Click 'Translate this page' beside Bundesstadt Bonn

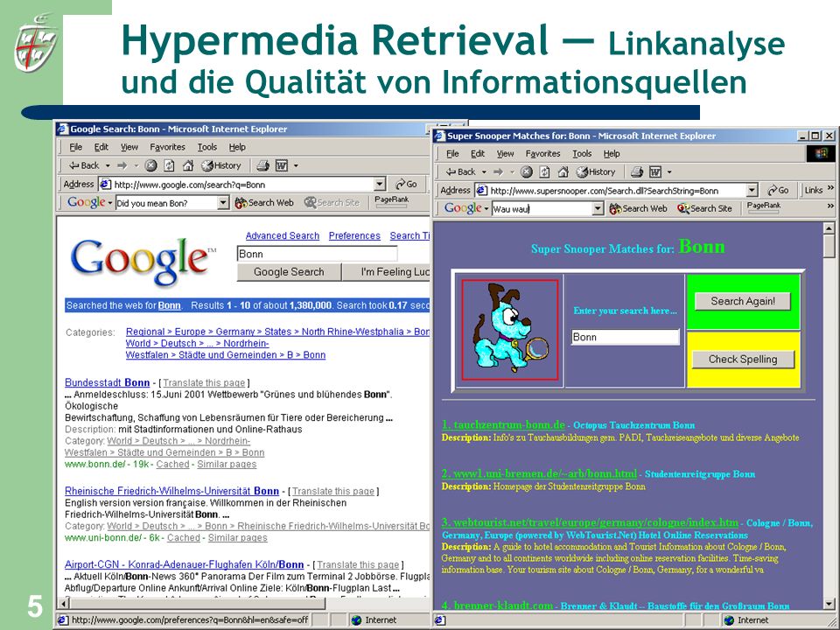point(204,382)
